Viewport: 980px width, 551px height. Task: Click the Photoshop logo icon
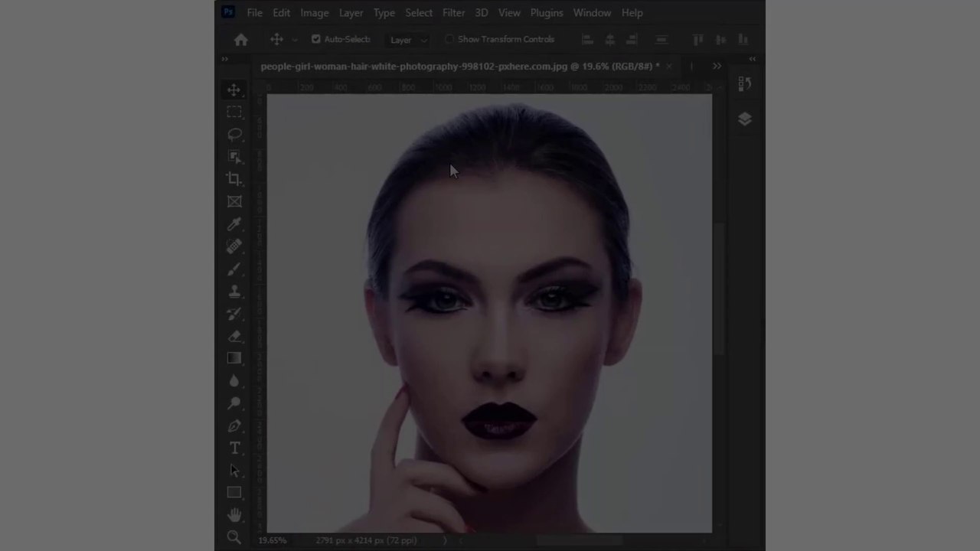(228, 12)
